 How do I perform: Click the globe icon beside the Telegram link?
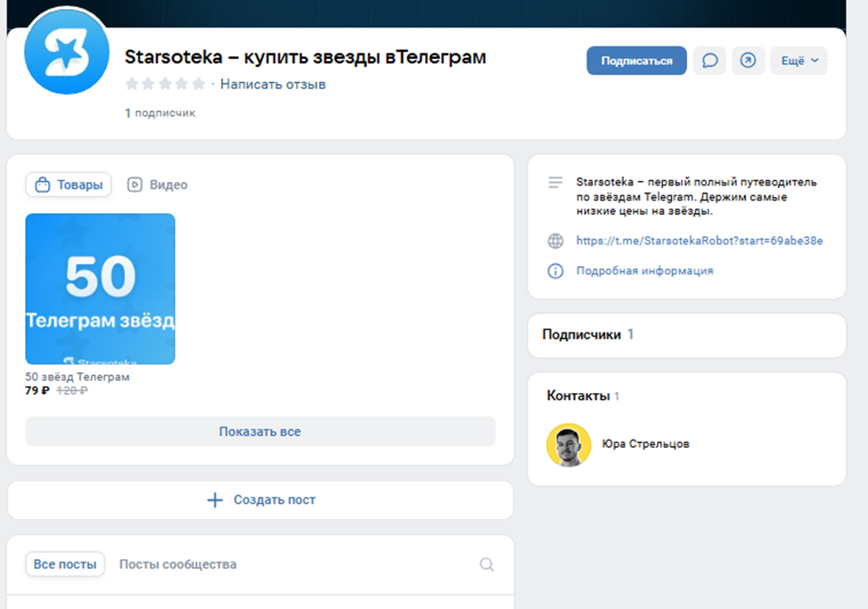(x=555, y=241)
